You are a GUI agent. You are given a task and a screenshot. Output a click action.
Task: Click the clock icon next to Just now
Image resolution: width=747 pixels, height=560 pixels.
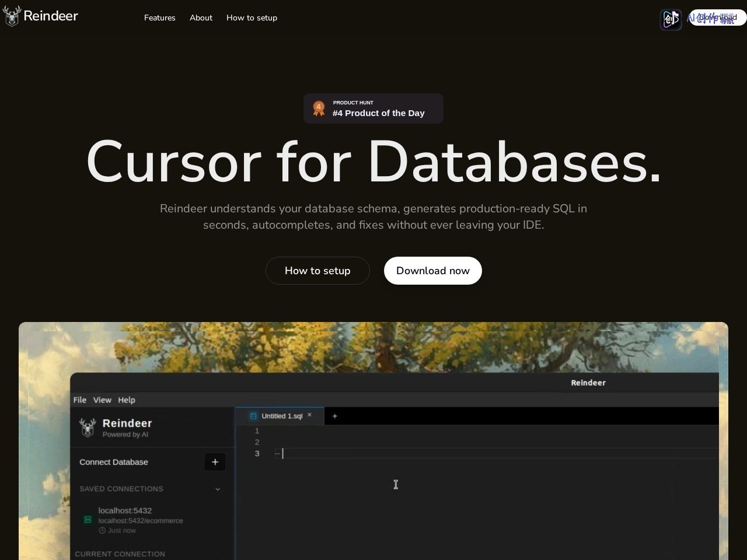[102, 531]
